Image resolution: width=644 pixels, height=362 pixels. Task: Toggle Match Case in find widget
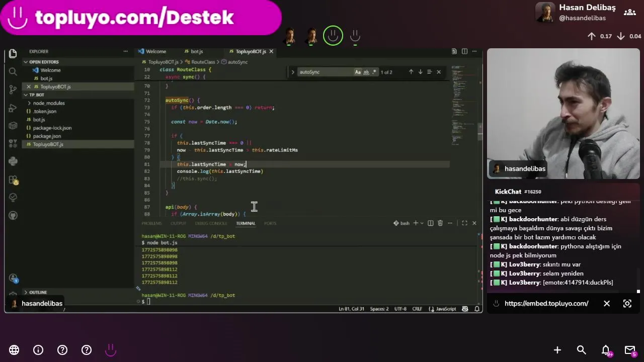[x=358, y=72]
